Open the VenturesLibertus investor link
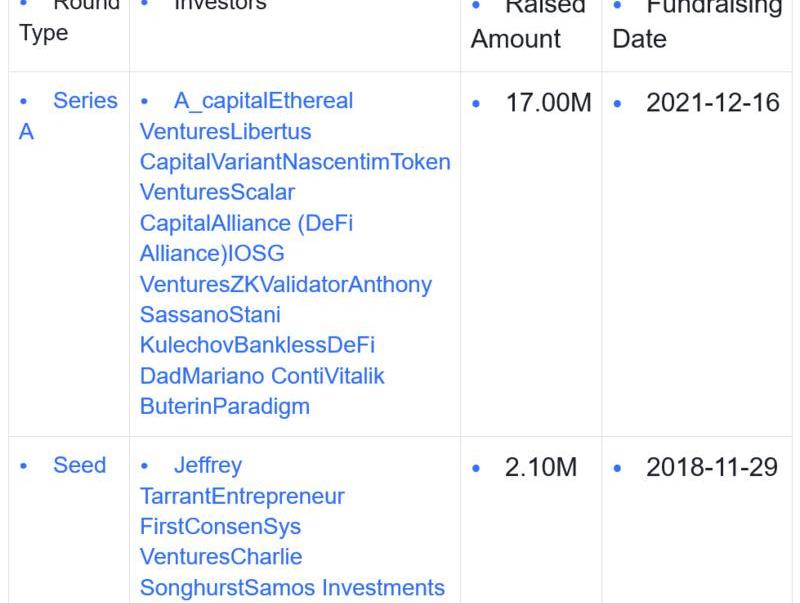Screen dimensions: 800x603 click(x=225, y=132)
